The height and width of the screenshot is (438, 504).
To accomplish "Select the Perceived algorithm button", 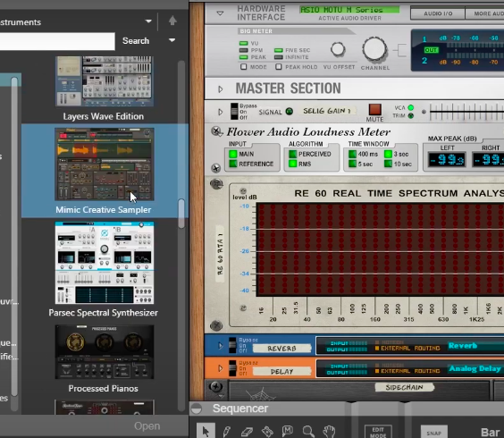I will click(x=292, y=154).
